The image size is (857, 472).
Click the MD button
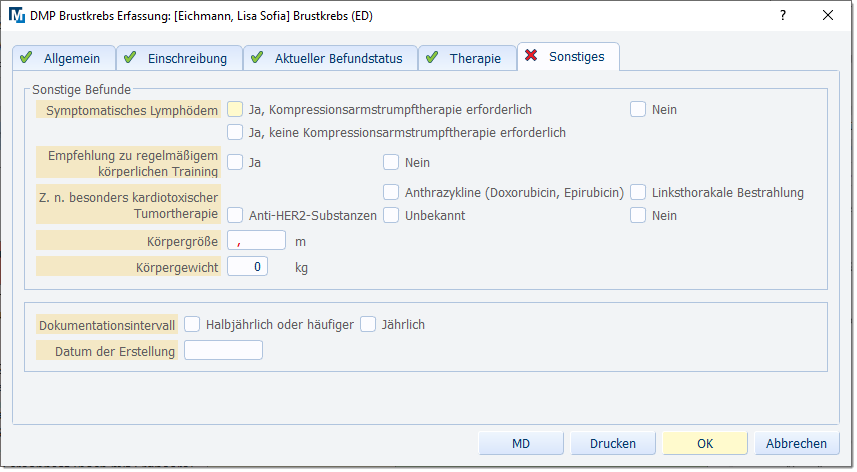pyautogui.click(x=521, y=443)
